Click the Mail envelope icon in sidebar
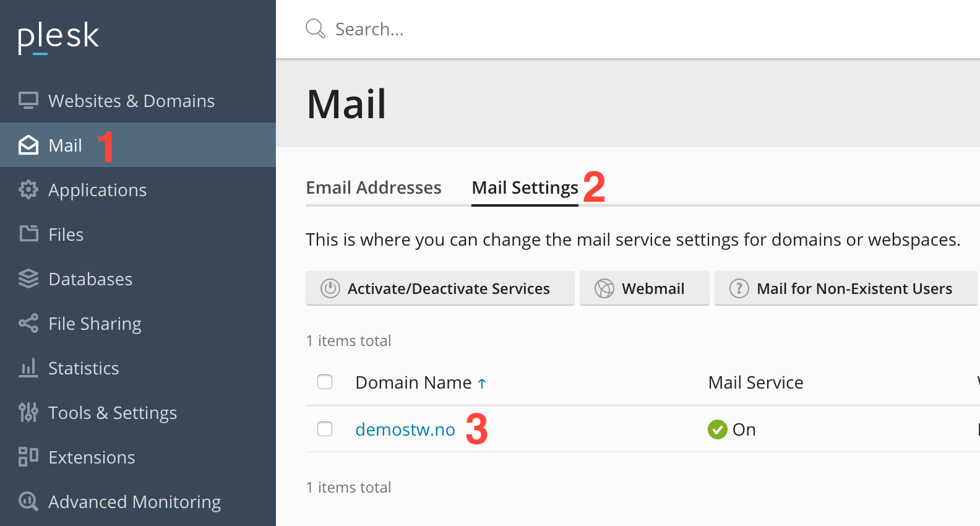 [28, 145]
